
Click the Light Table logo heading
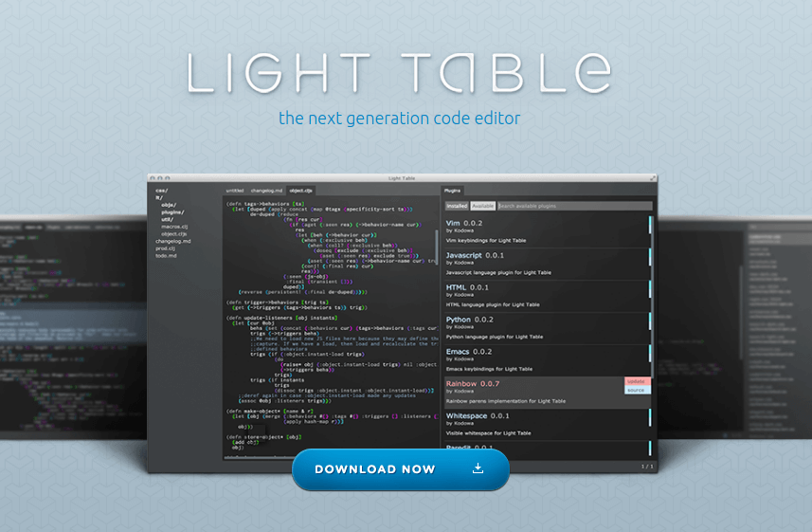point(399,73)
